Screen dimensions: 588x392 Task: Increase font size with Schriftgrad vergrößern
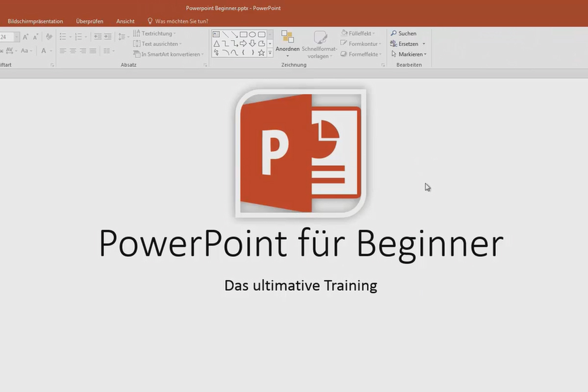25,36
